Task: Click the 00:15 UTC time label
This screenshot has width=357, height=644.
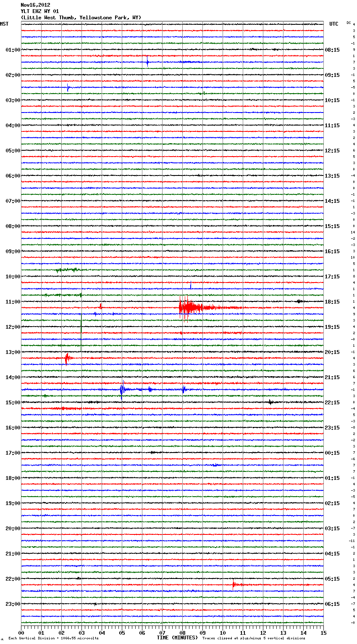Action: 332,453
